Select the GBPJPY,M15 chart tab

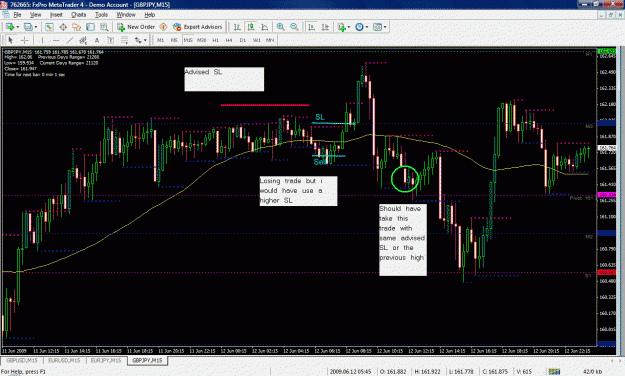tap(147, 360)
